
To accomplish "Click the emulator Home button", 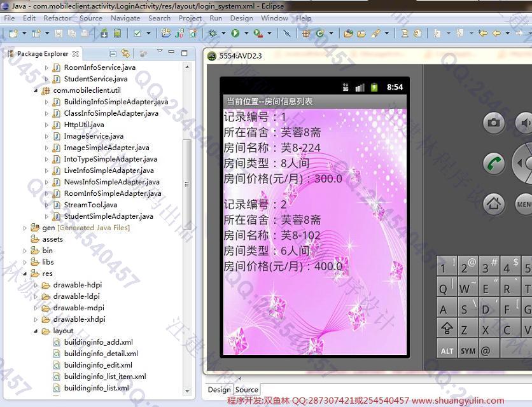I will (x=494, y=203).
